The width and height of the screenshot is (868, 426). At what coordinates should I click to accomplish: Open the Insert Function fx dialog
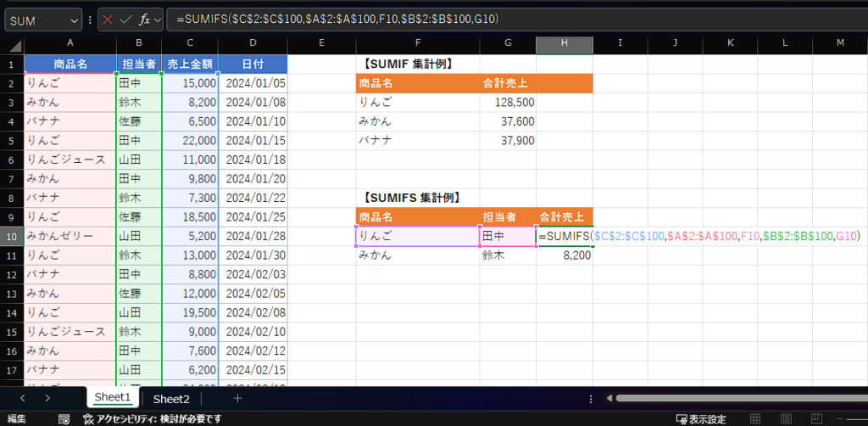tap(144, 19)
